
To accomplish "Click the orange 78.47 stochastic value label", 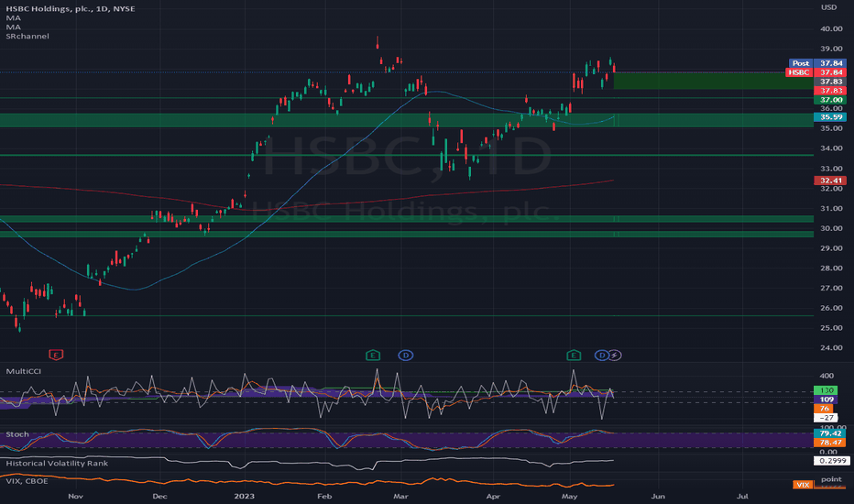I will (830, 443).
